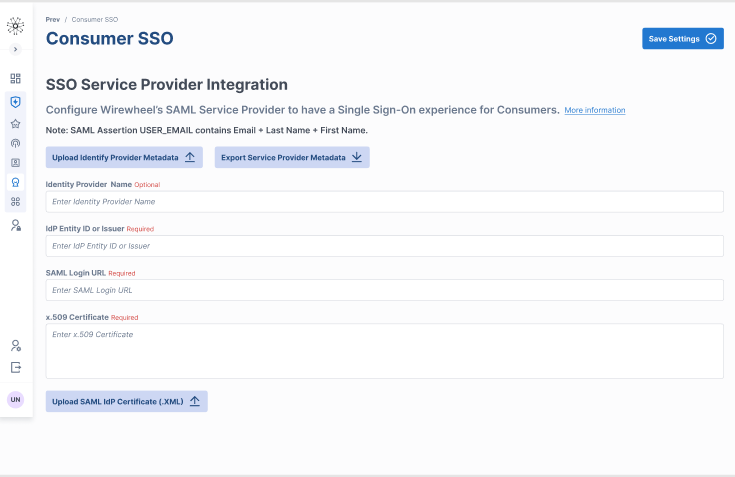Open the user settings icon in sidebar
Image resolution: width=735 pixels, height=477 pixels.
point(15,345)
